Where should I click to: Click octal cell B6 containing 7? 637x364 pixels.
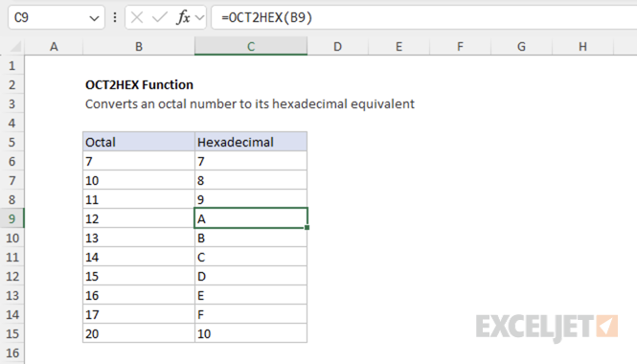click(x=139, y=161)
